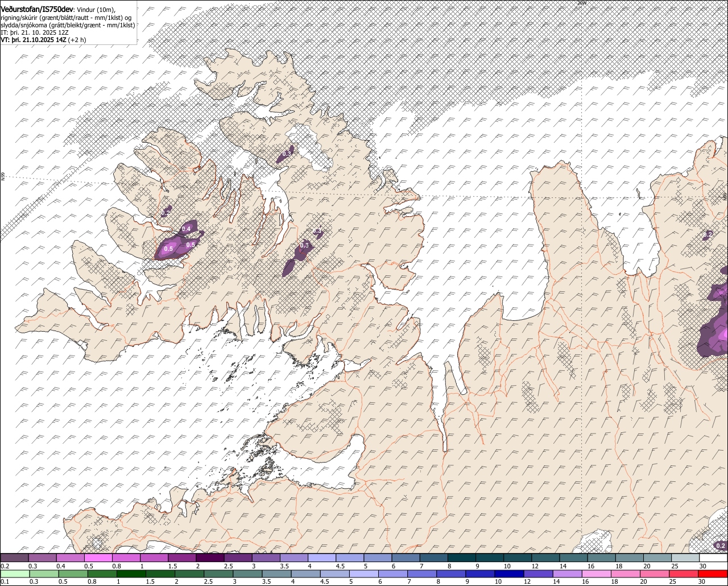The width and height of the screenshot is (728, 586).
Task: Select top-row grey swatch between 20 and 25
Action: point(657,558)
